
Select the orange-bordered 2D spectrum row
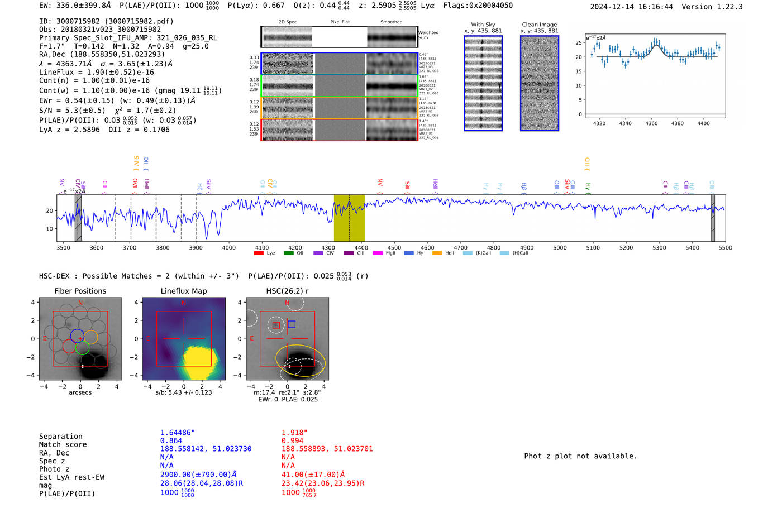point(340,108)
